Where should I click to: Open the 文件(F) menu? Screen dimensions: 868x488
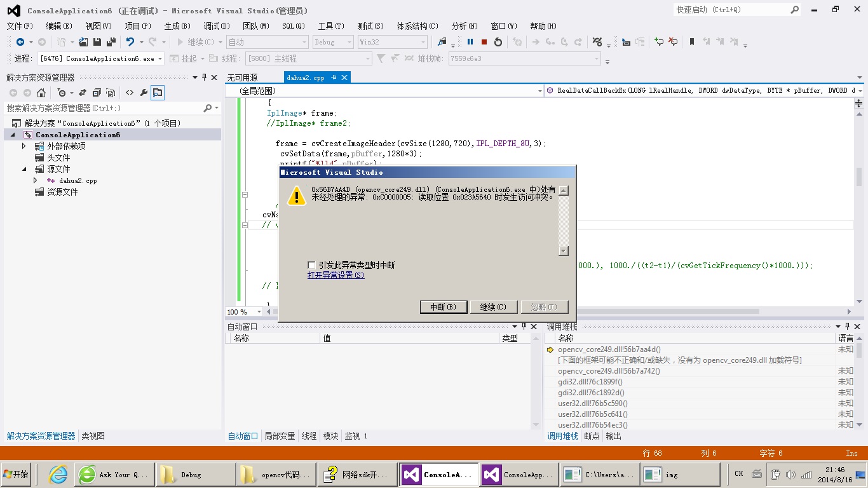point(20,26)
